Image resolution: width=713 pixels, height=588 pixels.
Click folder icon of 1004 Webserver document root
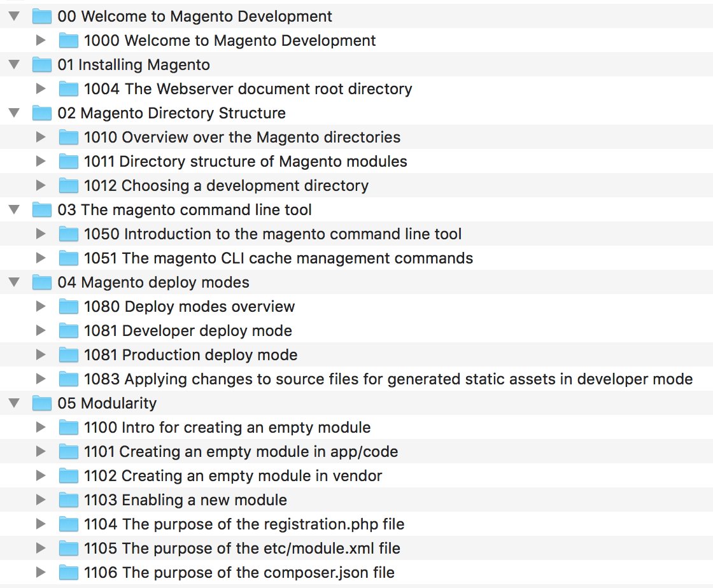tap(69, 88)
